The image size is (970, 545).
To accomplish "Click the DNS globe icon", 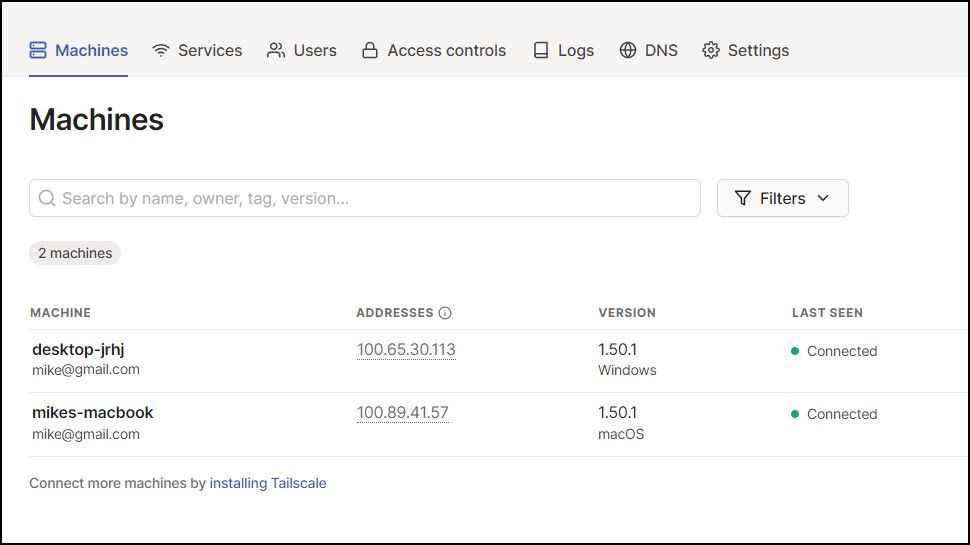I will click(x=628, y=50).
